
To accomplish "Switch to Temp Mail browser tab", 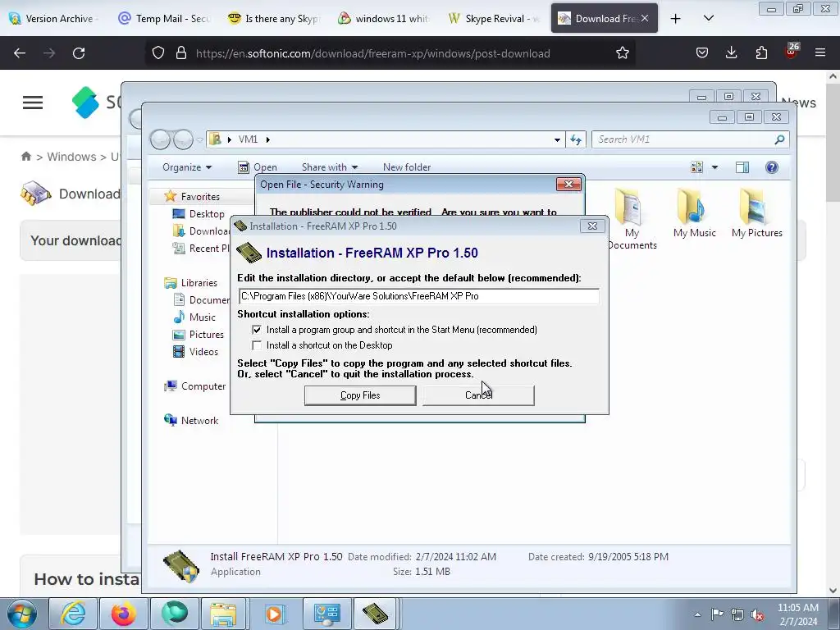I will point(164,18).
